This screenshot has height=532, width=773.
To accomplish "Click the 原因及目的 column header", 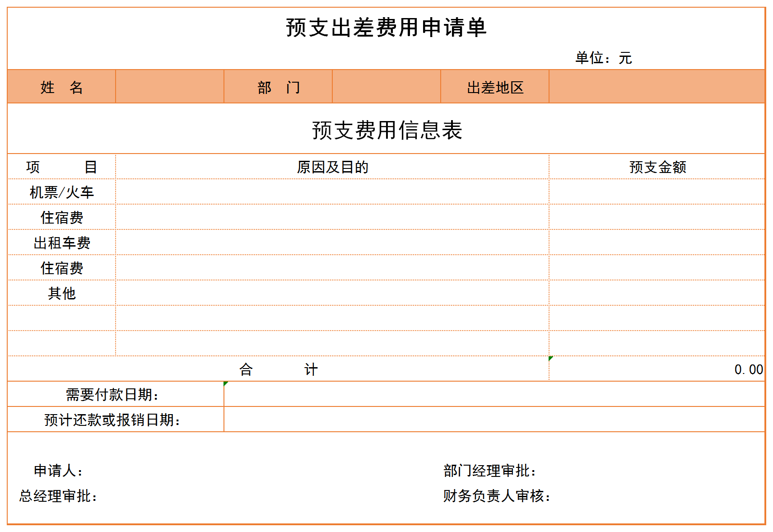I will (332, 167).
